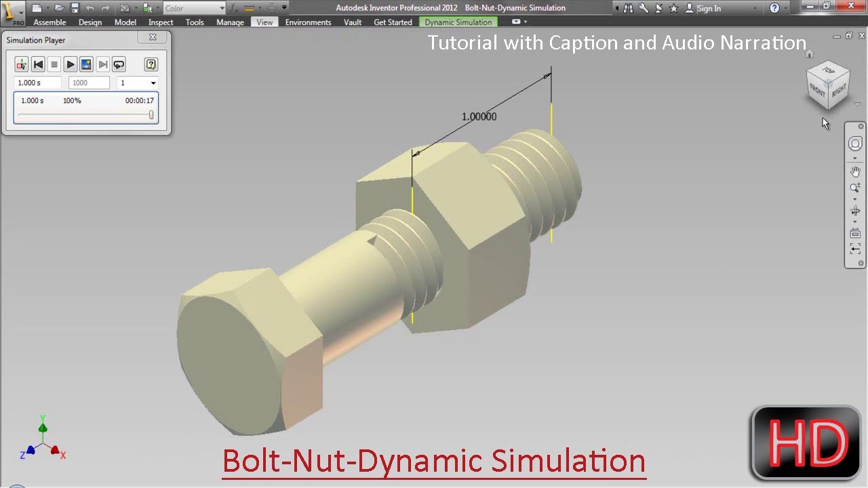Click the Look At icon in navigation bar

pyautogui.click(x=855, y=233)
